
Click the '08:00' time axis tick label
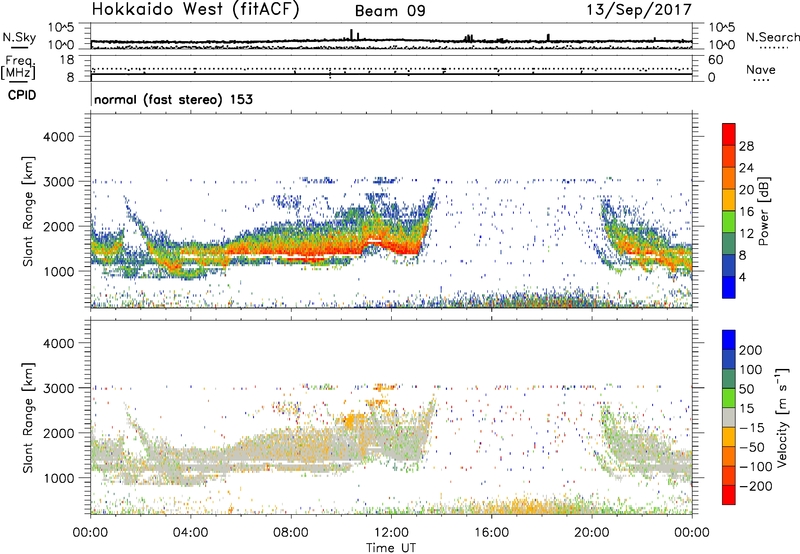(x=291, y=533)
